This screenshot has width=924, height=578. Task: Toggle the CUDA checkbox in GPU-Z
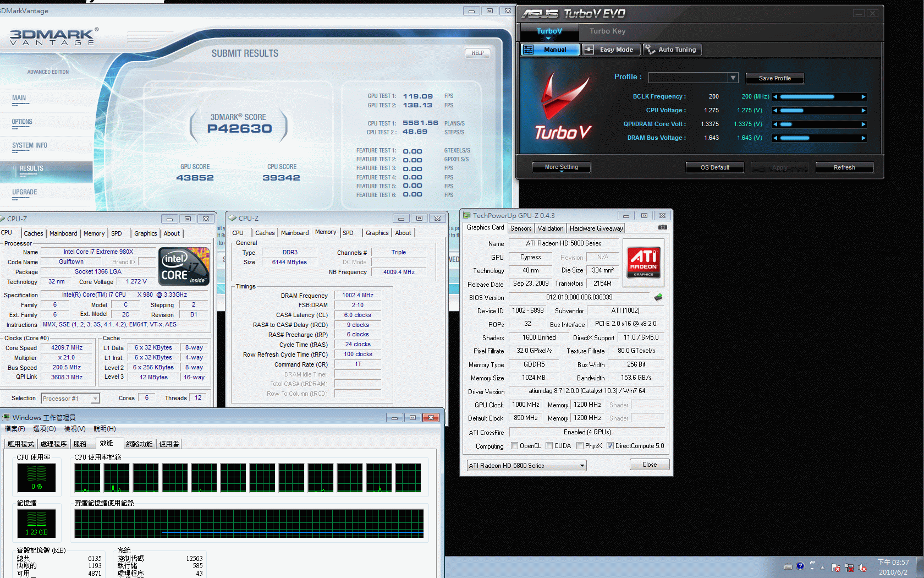(549, 446)
